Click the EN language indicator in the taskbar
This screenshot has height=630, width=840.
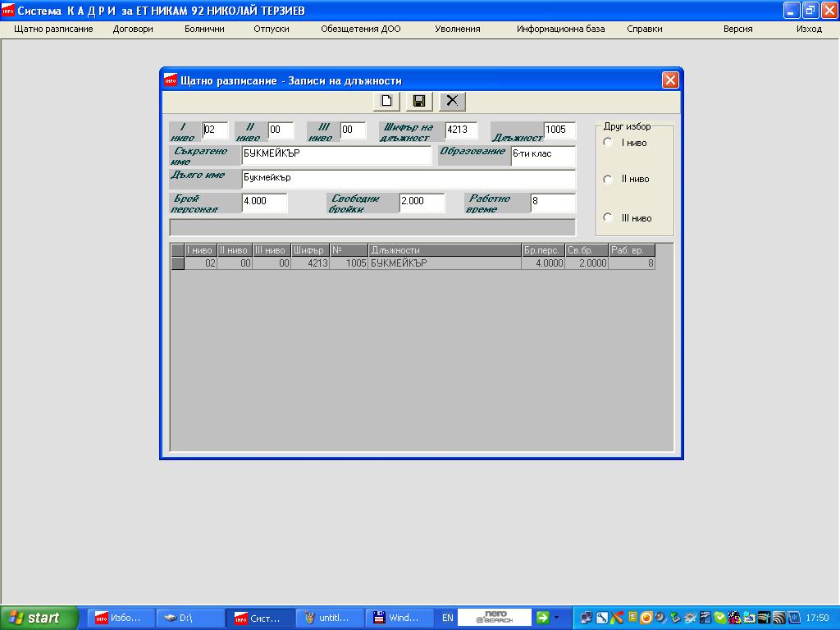447,618
